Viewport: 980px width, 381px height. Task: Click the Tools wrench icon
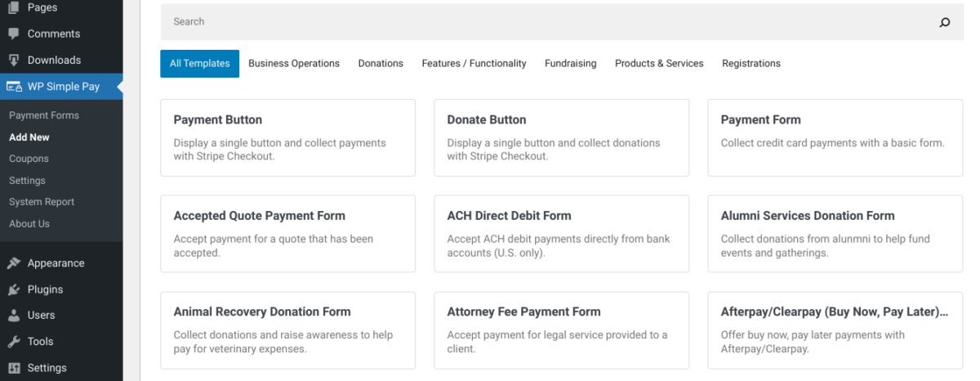coord(14,341)
